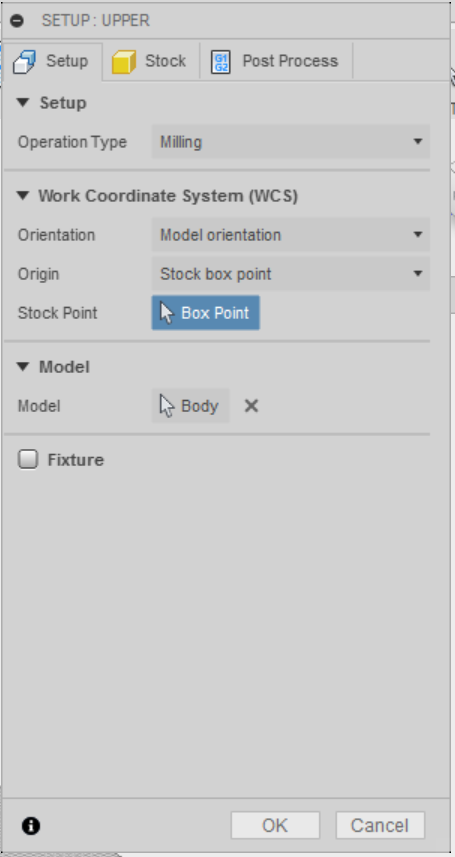455x857 pixels.
Task: Switch to the Stock tab
Action: click(x=151, y=61)
